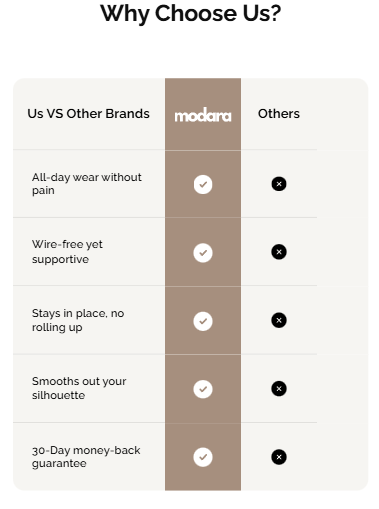
Task: Select the Smooths out your silhouette text
Action: pyautogui.click(x=79, y=388)
